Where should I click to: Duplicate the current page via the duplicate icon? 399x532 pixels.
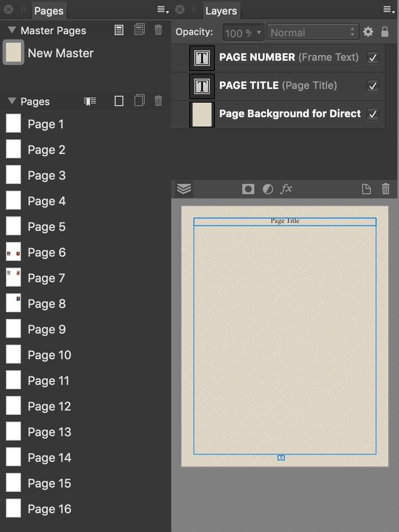point(139,101)
